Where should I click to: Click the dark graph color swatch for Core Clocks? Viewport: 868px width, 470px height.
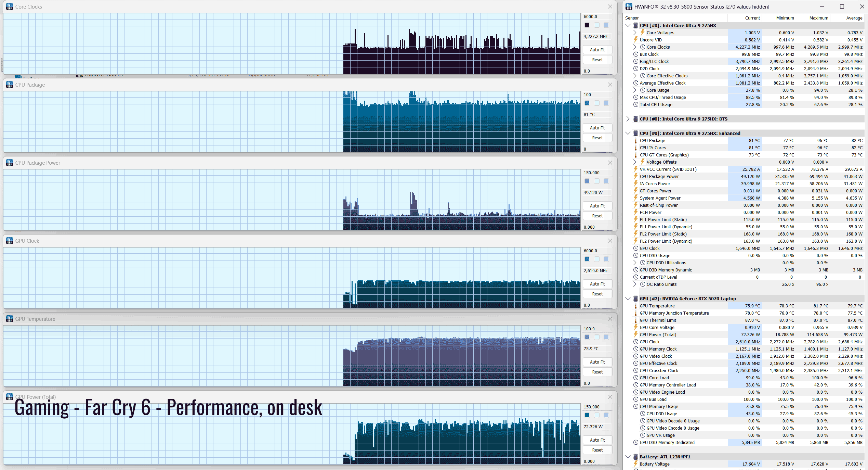(x=587, y=25)
